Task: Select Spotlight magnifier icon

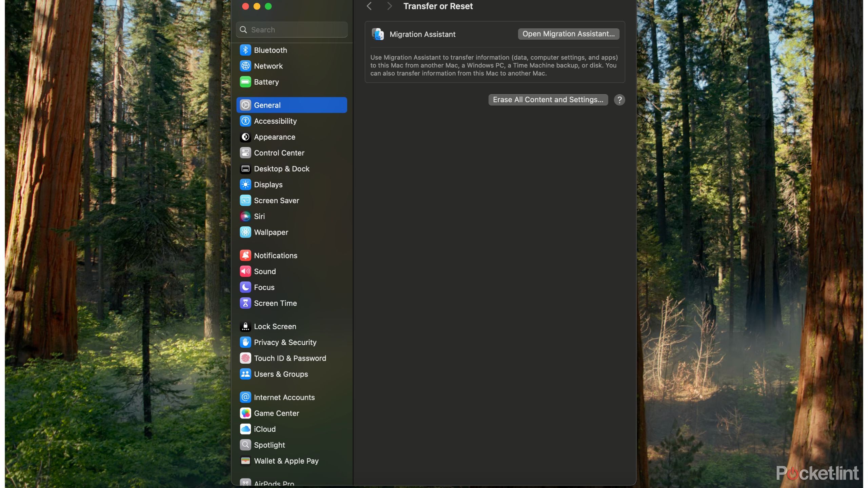Action: tap(245, 445)
